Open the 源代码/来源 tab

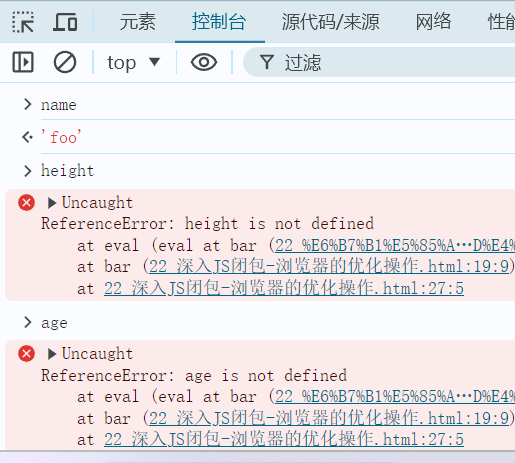pos(330,22)
